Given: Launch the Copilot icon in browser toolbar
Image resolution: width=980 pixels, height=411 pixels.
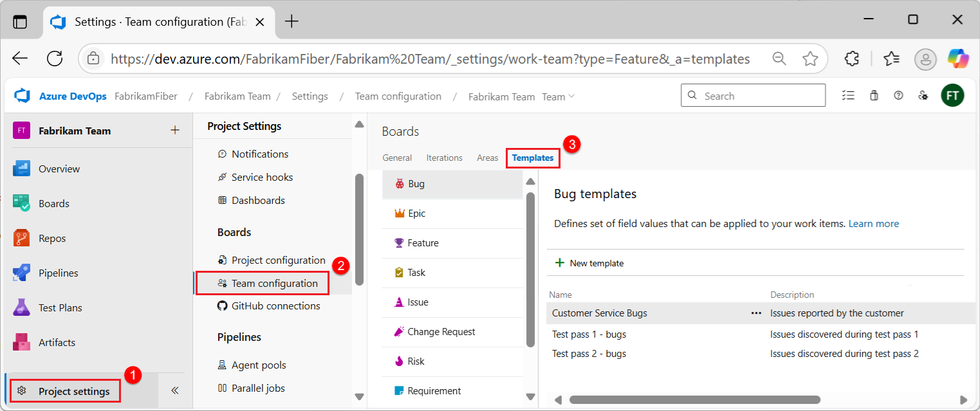Looking at the screenshot, I should (x=958, y=59).
